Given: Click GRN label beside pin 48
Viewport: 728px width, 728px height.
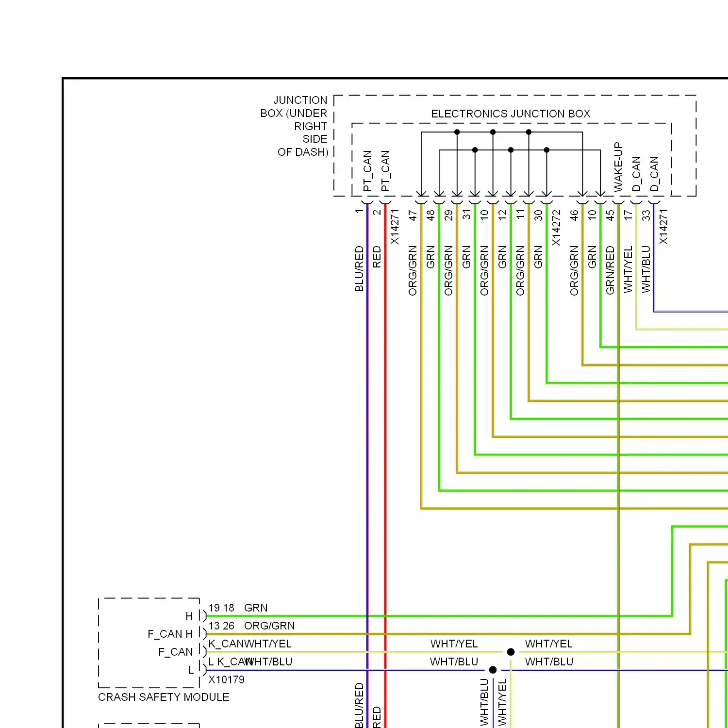Looking at the screenshot, I should [x=430, y=257].
